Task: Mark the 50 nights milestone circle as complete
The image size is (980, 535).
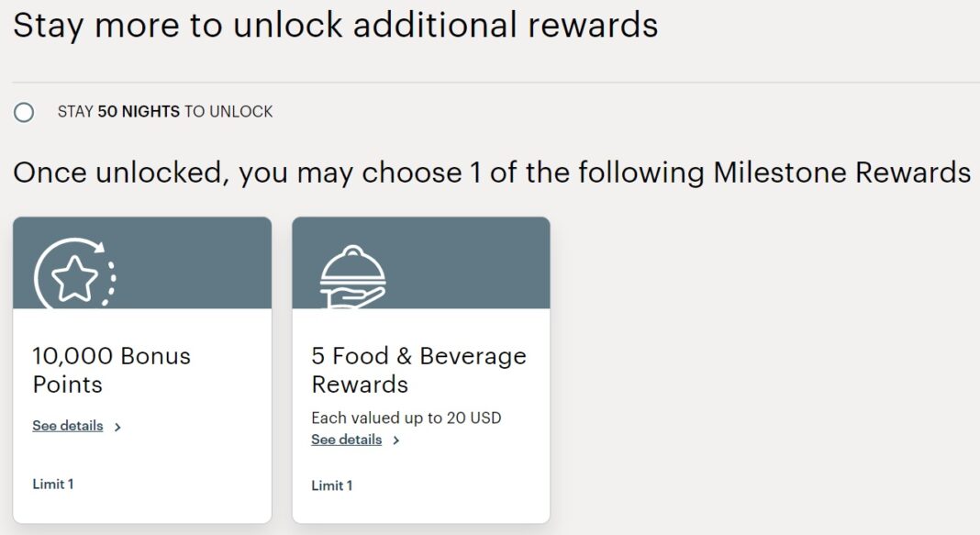Action: (x=22, y=112)
